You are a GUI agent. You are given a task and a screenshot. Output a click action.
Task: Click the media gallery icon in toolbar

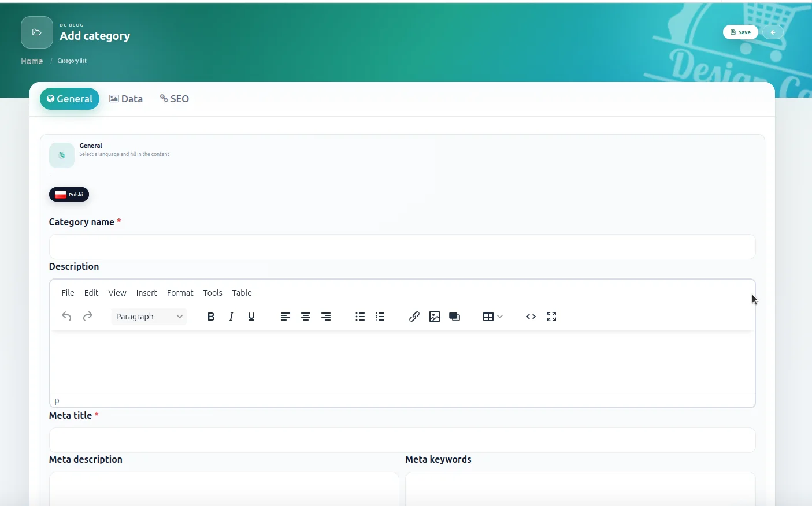pos(455,317)
